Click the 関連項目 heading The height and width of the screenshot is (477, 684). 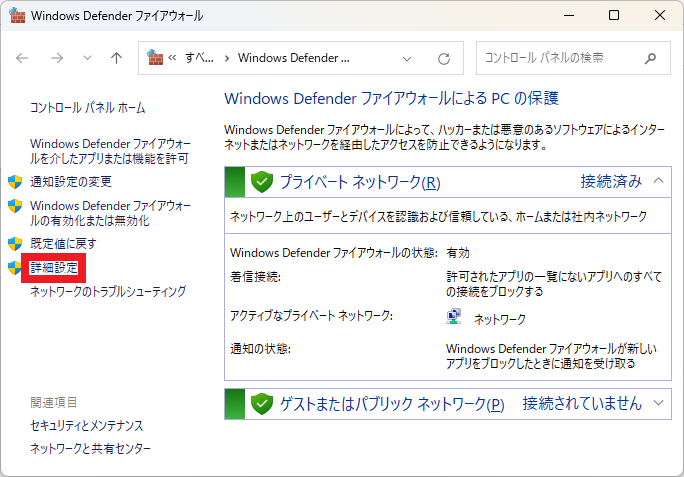point(54,402)
